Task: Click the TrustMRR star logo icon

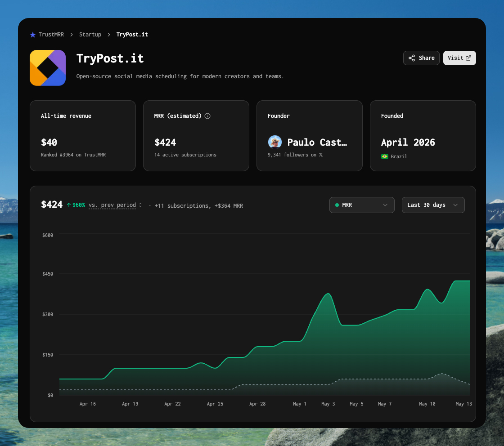Action: [x=33, y=35]
